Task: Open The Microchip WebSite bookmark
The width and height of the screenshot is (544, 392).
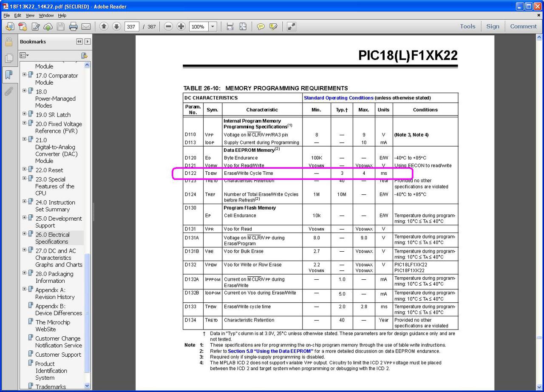Action: coord(53,326)
